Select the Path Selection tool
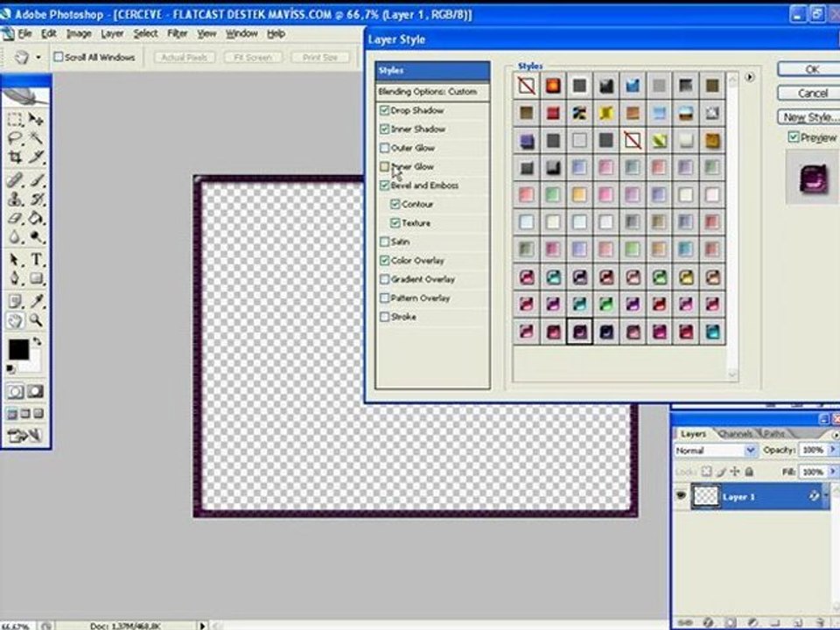The image size is (840, 630). [15, 260]
